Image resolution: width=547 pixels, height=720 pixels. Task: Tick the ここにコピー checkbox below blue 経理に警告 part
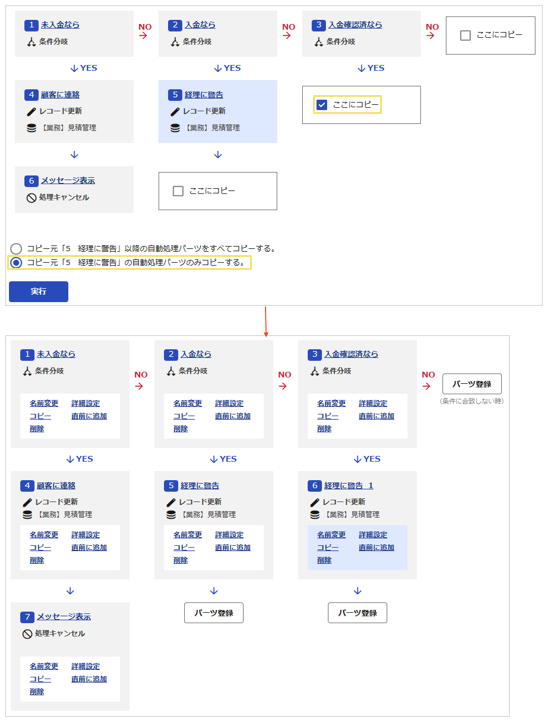pyautogui.click(x=178, y=191)
